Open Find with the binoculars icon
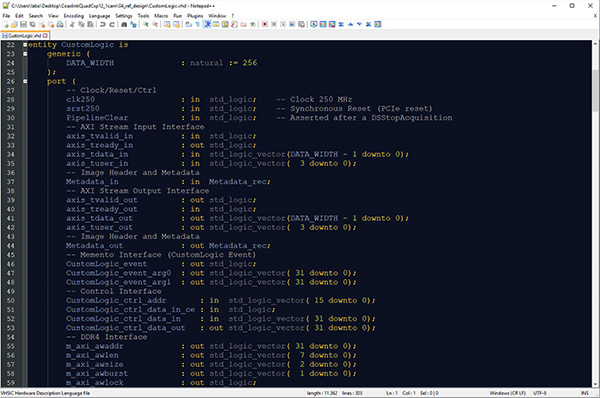Screen dimensions: 600x398 (x=124, y=24)
